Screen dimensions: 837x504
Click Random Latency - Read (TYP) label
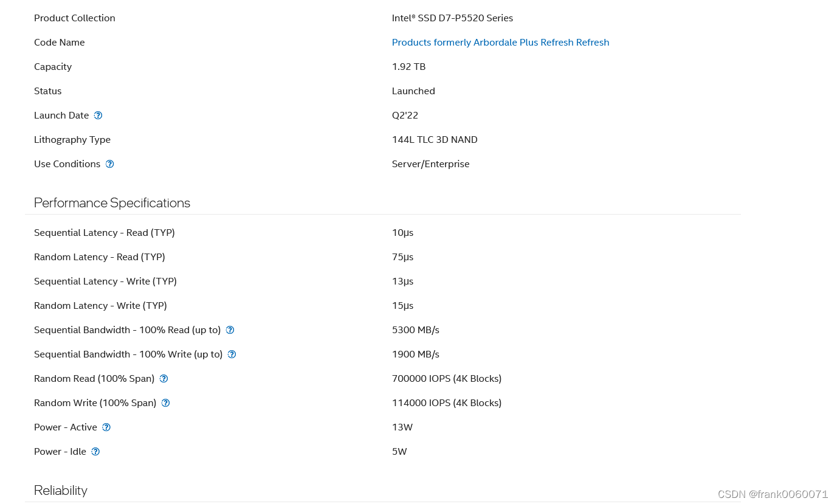tap(100, 257)
